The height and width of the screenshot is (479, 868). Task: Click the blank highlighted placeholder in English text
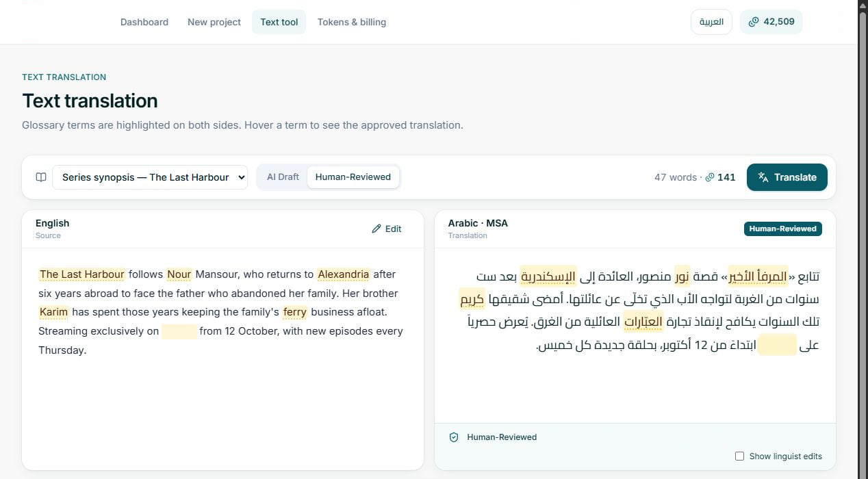pyautogui.click(x=179, y=331)
